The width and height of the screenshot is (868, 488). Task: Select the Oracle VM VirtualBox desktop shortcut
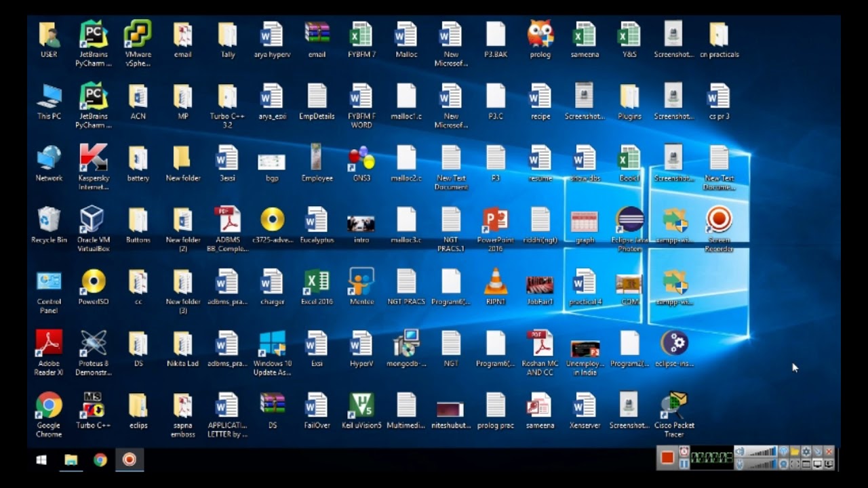pyautogui.click(x=93, y=228)
